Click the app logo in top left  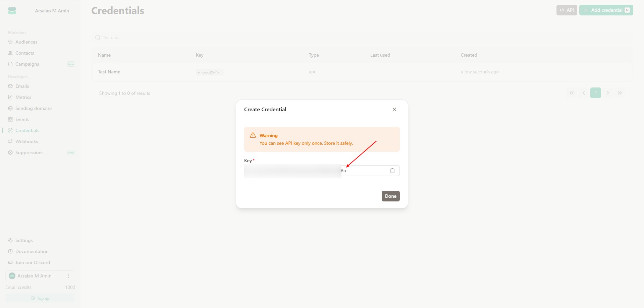click(x=12, y=11)
